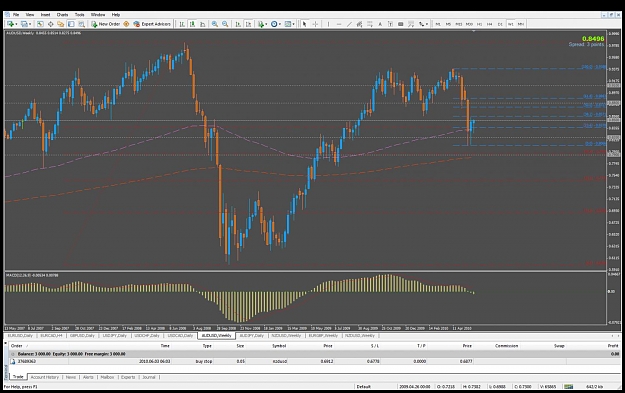The height and width of the screenshot is (393, 625).
Task: Click the MetaQuotes Language Editor icon
Action: tap(126, 24)
